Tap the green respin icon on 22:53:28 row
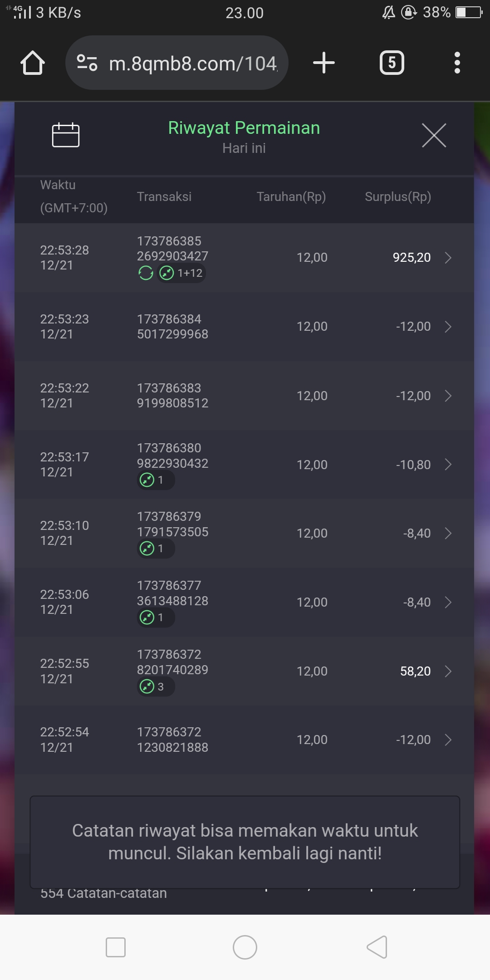Image resolution: width=490 pixels, height=980 pixels. pos(146,273)
